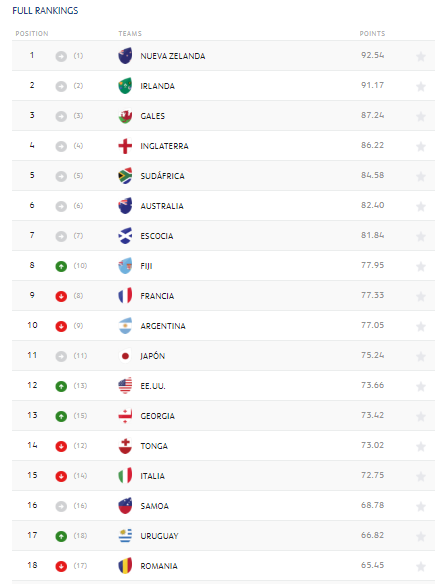Click the Romania flag icon
Screen dimensions: 448x584
[125, 566]
